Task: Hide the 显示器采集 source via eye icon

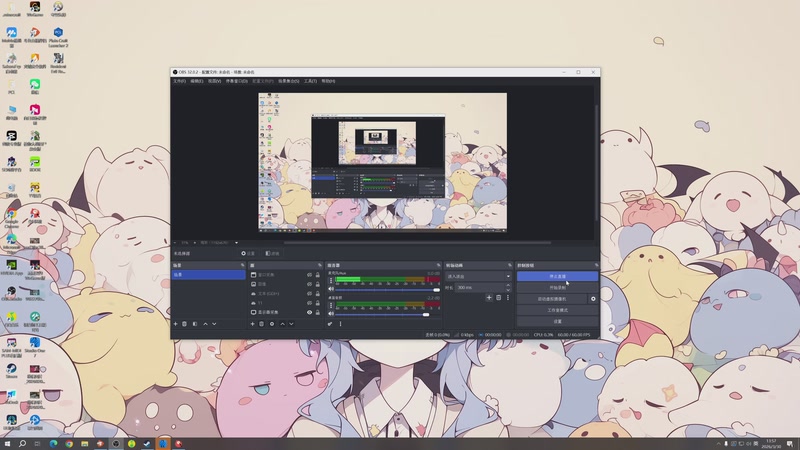Action: point(309,312)
